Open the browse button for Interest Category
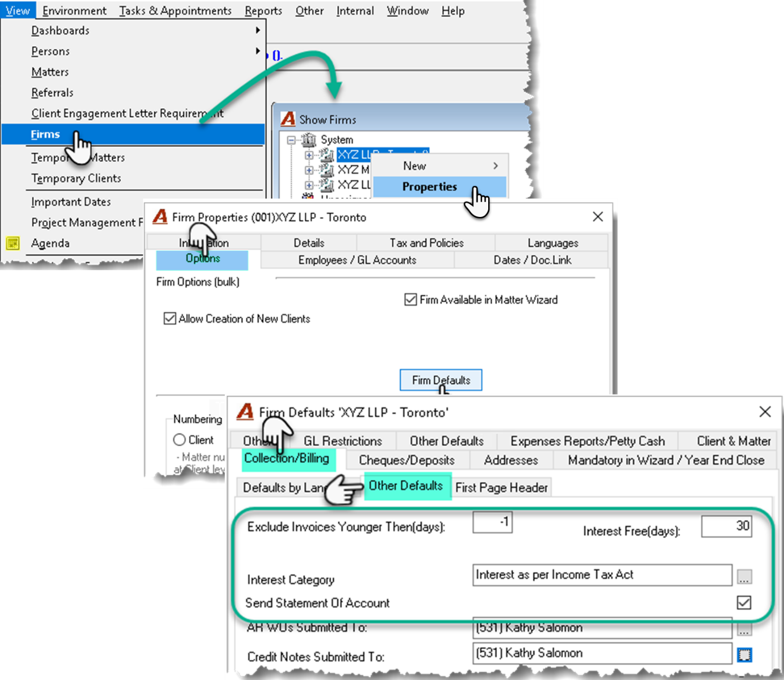 point(744,576)
